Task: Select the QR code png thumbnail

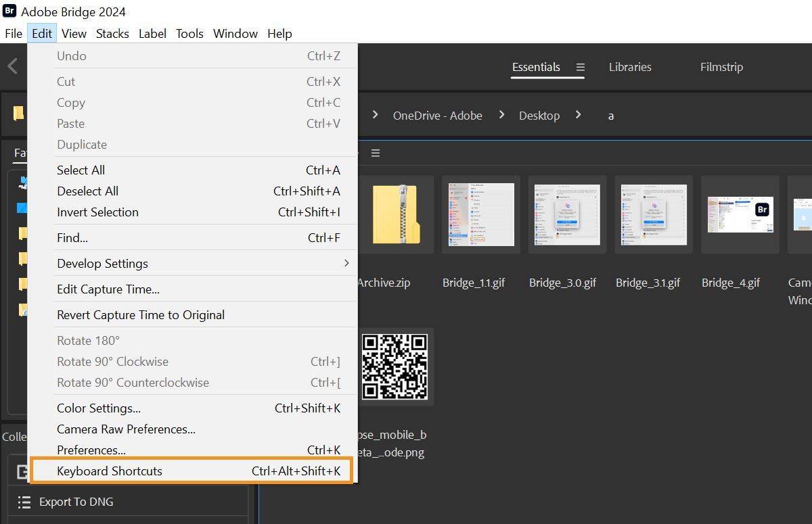Action: pyautogui.click(x=395, y=366)
